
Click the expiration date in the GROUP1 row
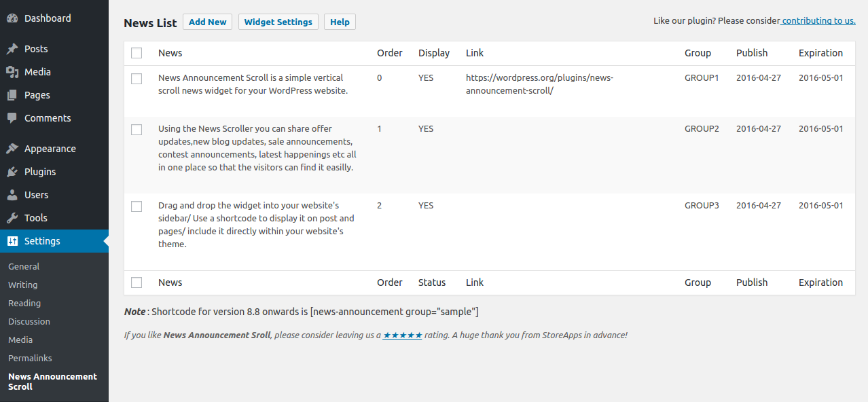[x=821, y=78]
